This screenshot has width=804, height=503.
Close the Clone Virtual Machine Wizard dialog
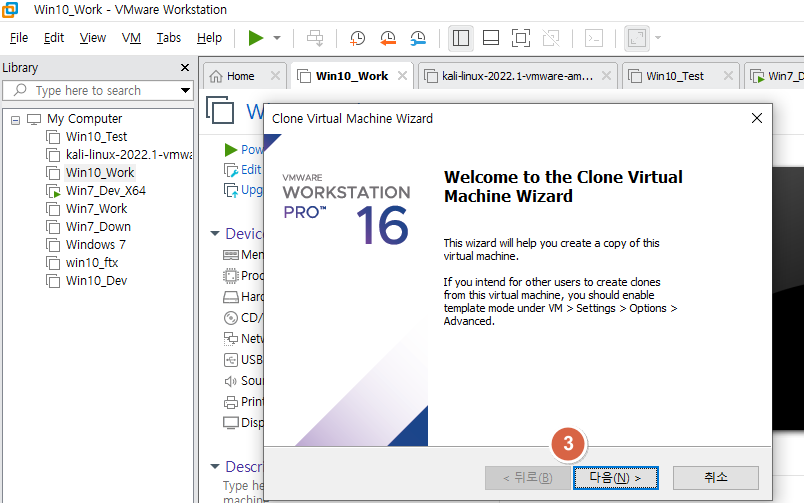(757, 118)
